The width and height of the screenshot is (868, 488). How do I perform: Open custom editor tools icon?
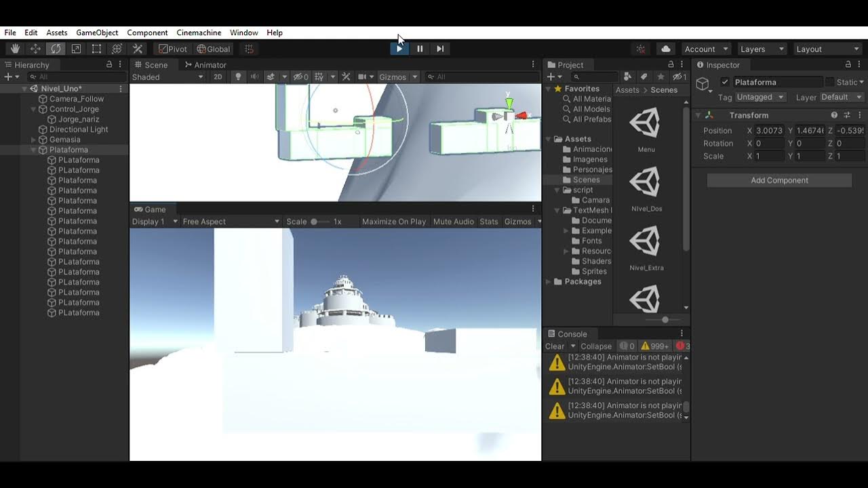click(x=138, y=49)
